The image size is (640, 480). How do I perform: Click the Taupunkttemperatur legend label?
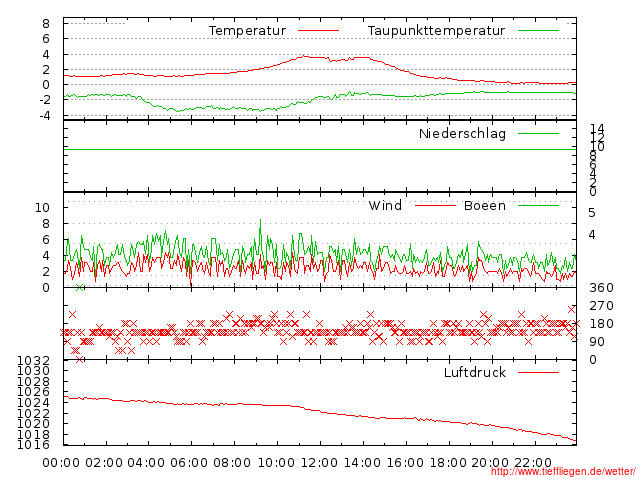point(436,31)
